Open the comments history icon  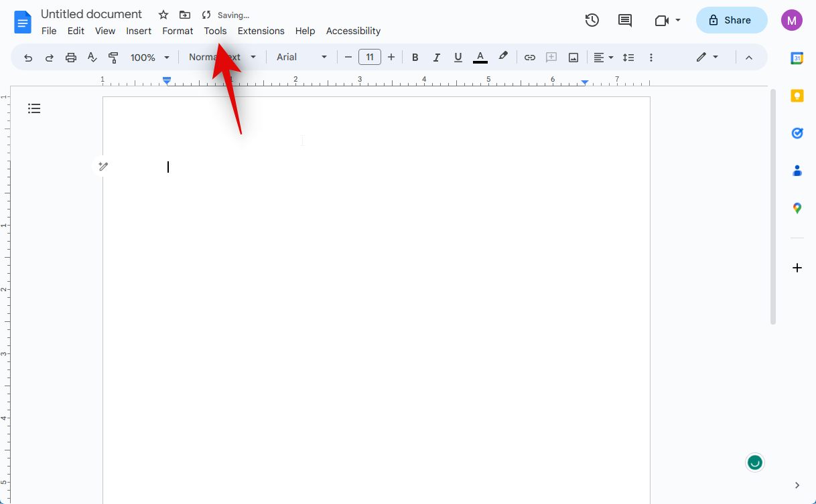click(624, 20)
